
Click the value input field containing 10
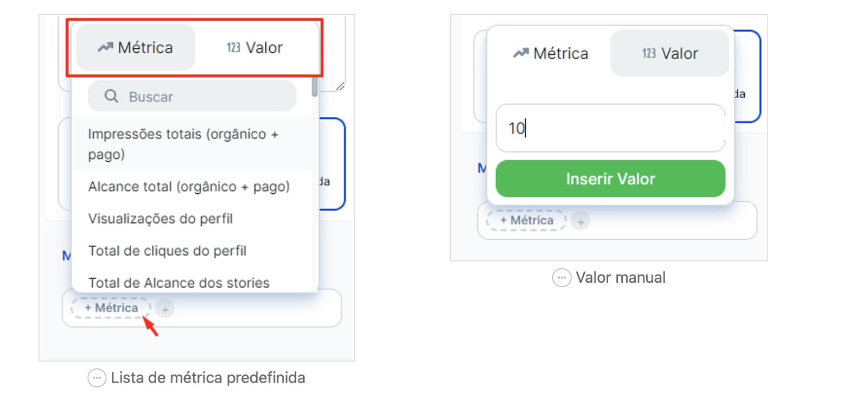610,128
